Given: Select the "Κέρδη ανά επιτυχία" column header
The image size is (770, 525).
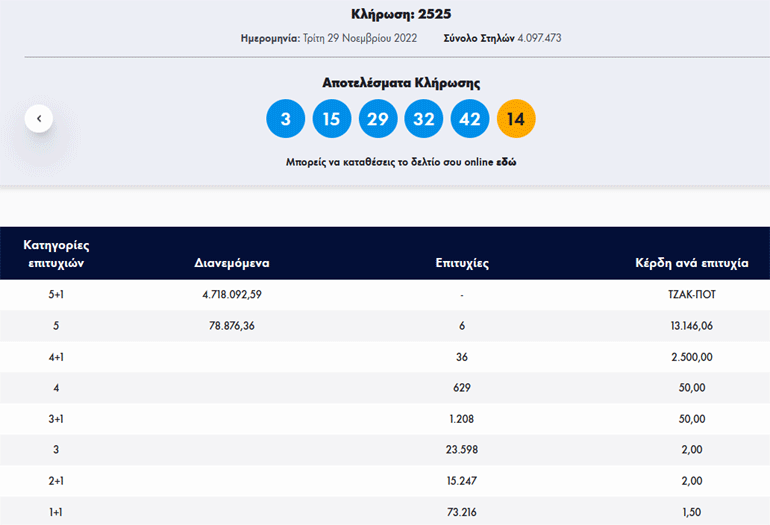Looking at the screenshot, I should (x=691, y=264).
